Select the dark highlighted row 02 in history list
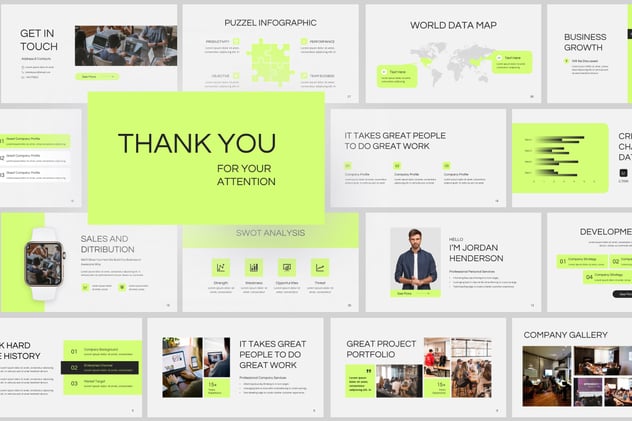 point(101,367)
